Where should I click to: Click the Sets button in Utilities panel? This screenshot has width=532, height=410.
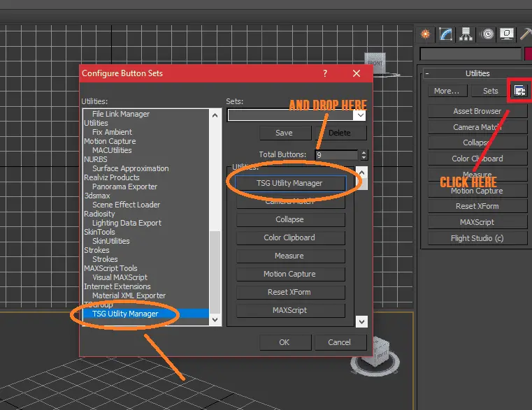(x=491, y=91)
